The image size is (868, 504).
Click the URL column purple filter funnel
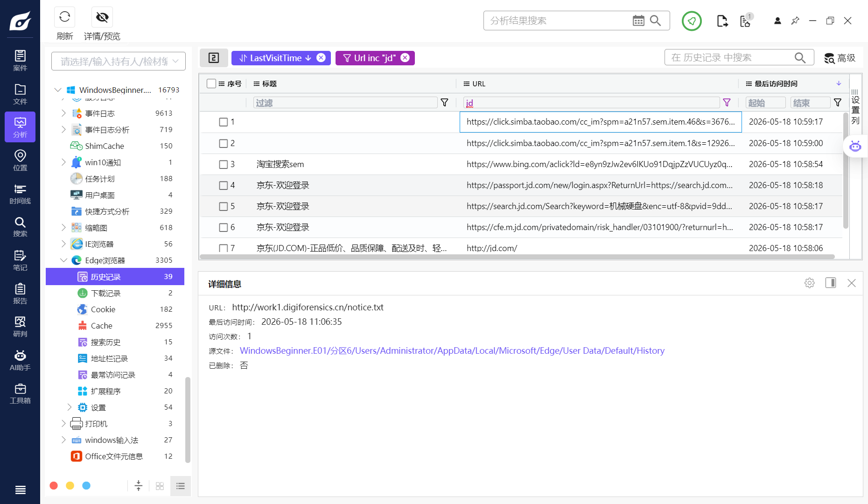(727, 103)
